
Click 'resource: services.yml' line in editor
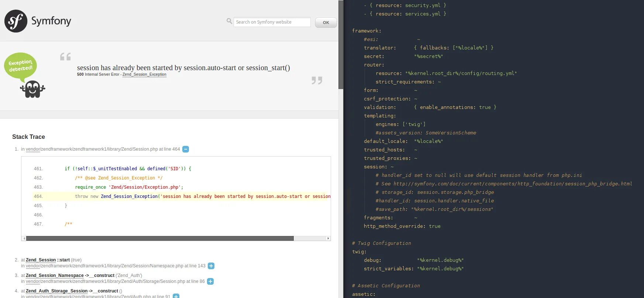tap(405, 14)
